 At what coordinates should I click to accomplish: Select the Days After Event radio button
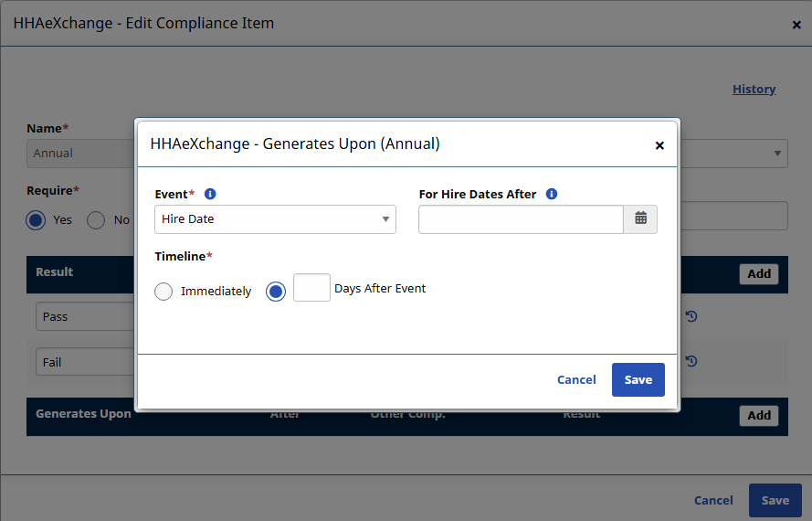[x=276, y=292]
